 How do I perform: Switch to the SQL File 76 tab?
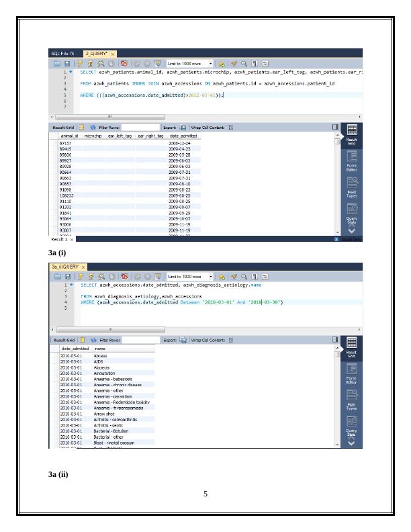click(62, 53)
